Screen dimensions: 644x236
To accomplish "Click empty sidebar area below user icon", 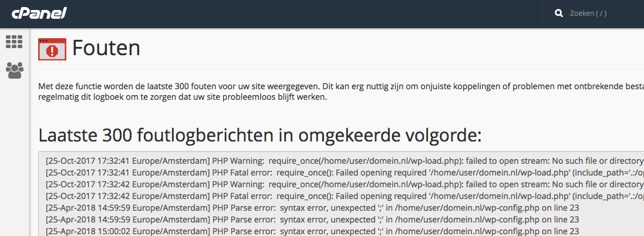I will point(14,164).
